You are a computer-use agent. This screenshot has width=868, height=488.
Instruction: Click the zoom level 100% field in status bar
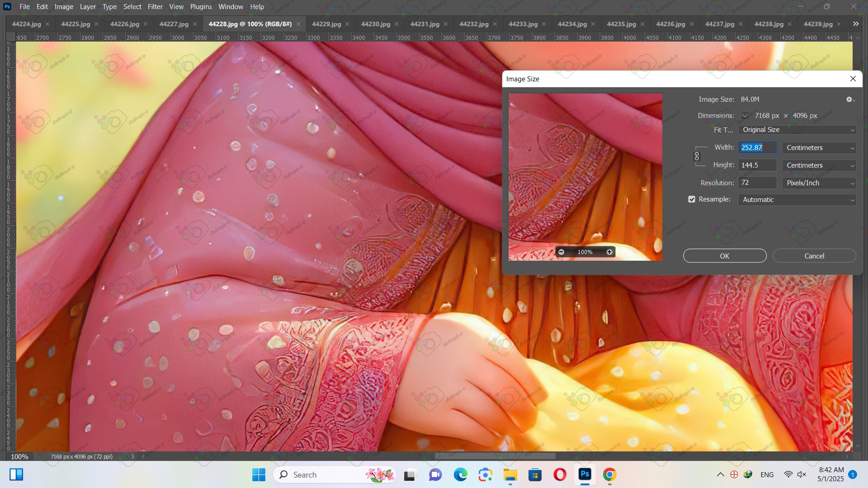19,456
